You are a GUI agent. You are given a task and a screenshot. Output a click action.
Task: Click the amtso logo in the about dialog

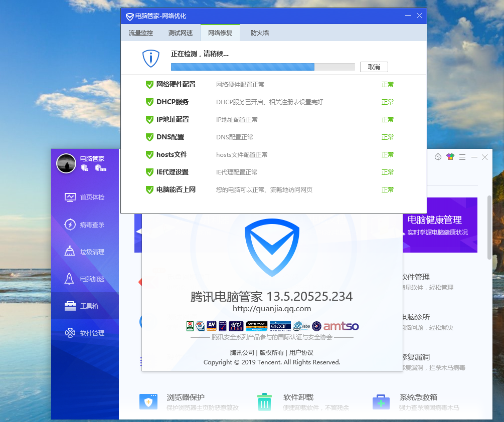tap(341, 326)
